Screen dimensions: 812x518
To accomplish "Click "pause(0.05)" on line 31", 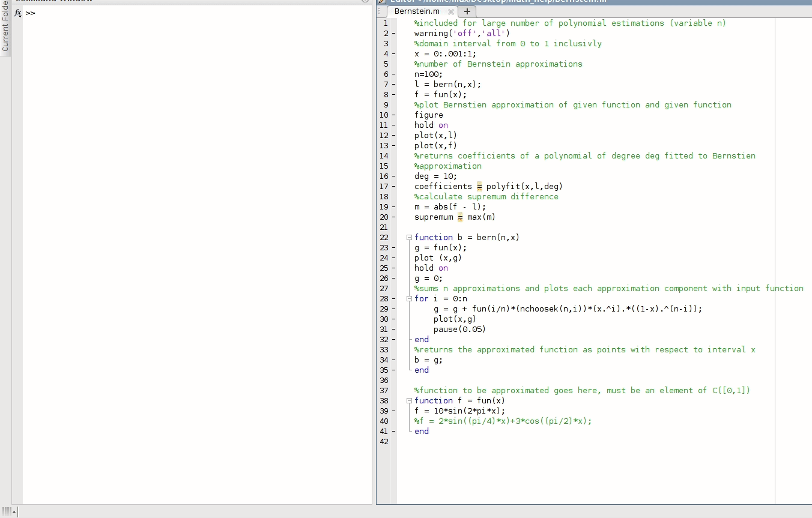I will [x=459, y=329].
